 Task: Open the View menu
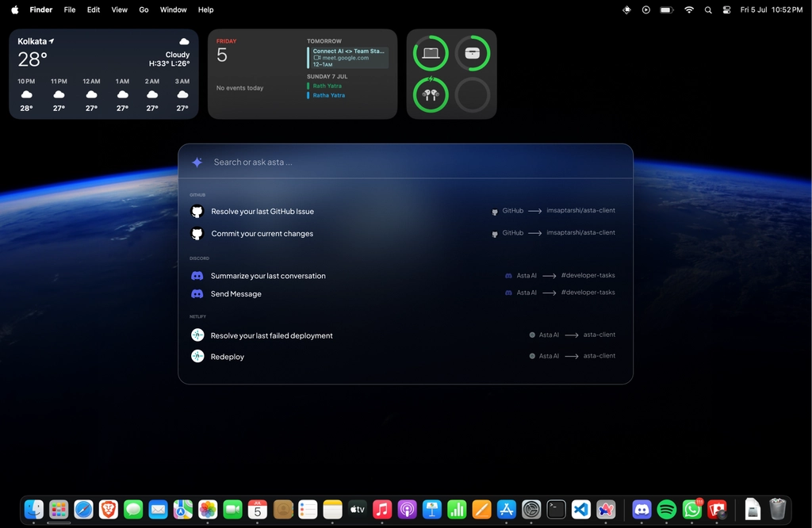point(119,10)
